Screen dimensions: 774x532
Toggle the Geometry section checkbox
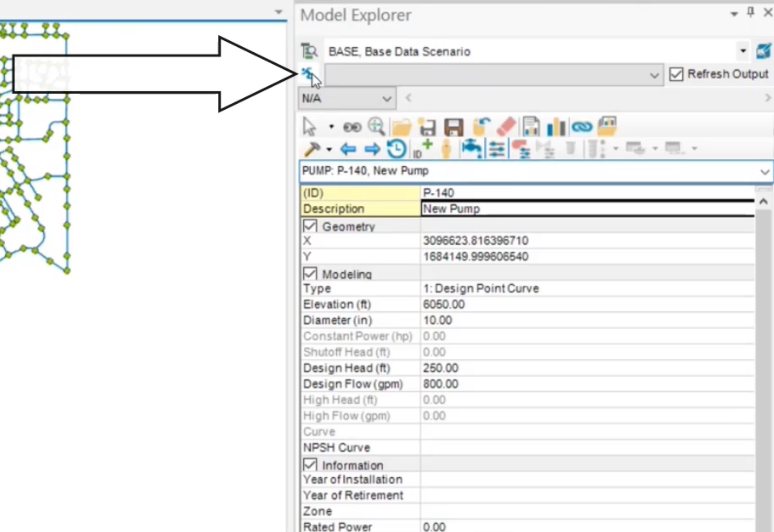(x=310, y=226)
